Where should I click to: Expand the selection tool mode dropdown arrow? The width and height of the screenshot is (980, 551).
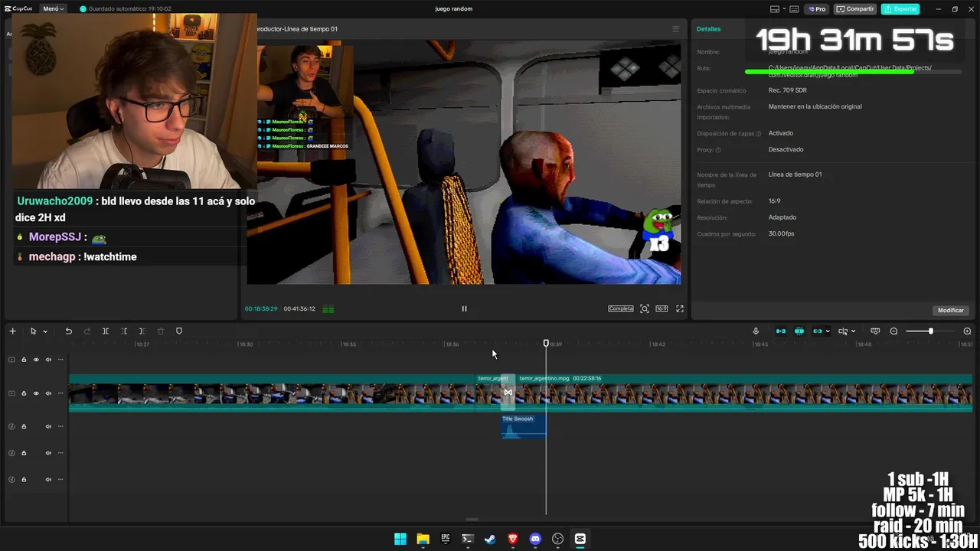pos(45,331)
